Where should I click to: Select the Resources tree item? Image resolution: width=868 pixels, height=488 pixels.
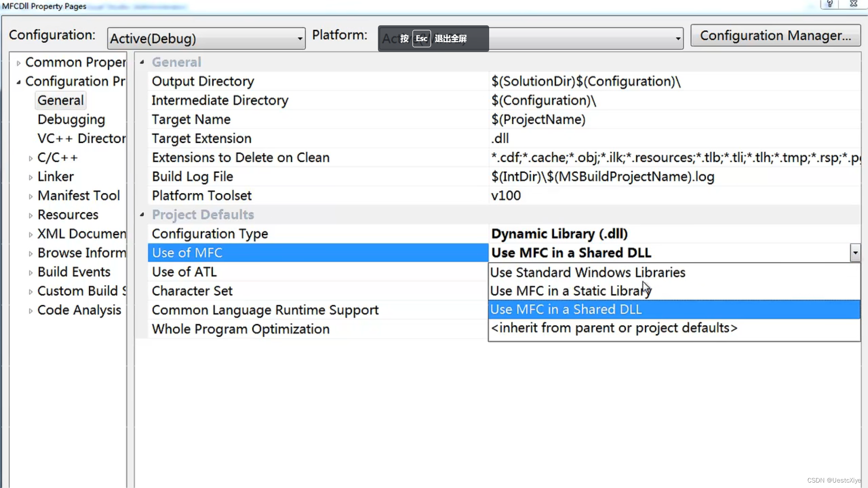tap(67, 215)
